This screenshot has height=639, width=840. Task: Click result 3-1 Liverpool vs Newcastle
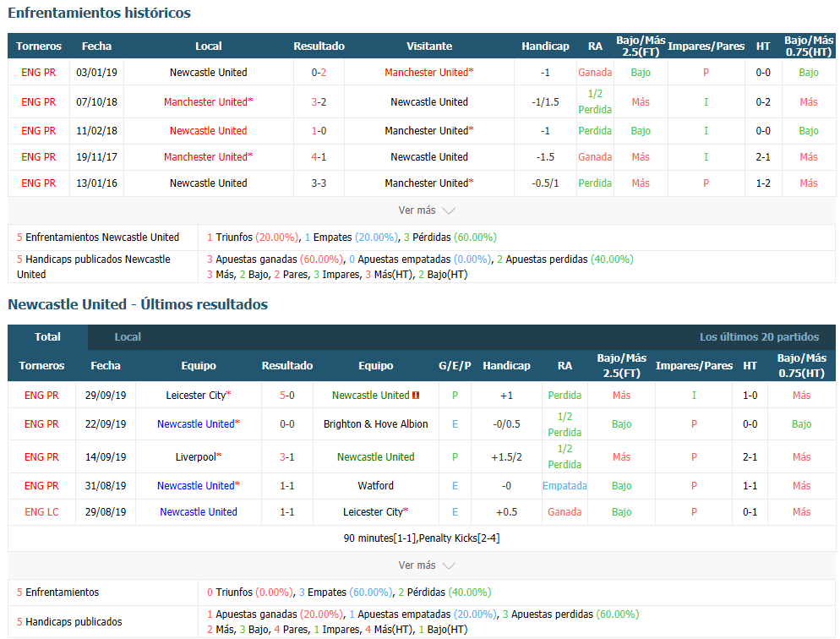287,457
